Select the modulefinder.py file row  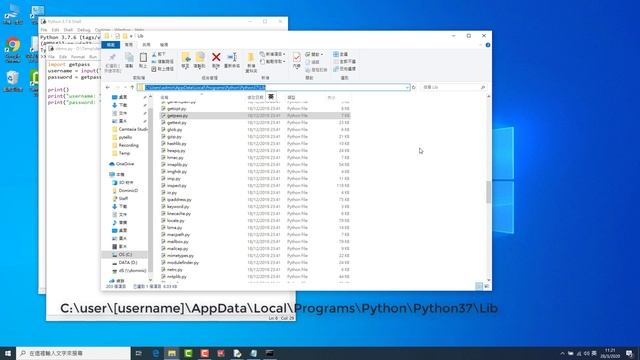[x=255, y=262]
